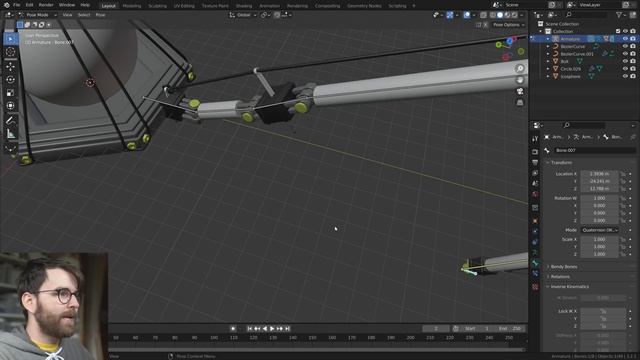Hide Armature in viewport
Image resolution: width=640 pixels, height=360 pixels.
pyautogui.click(x=625, y=39)
